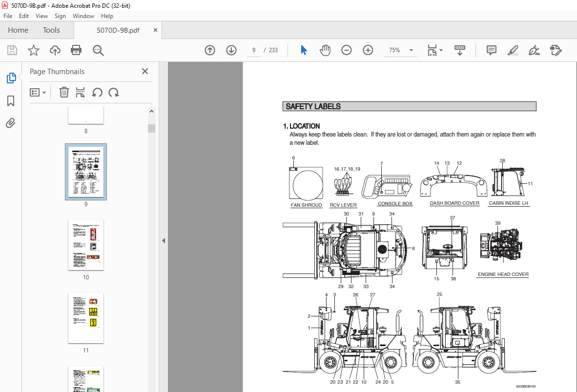Go to next page arrow
This screenshot has height=392, width=577.
coord(231,50)
